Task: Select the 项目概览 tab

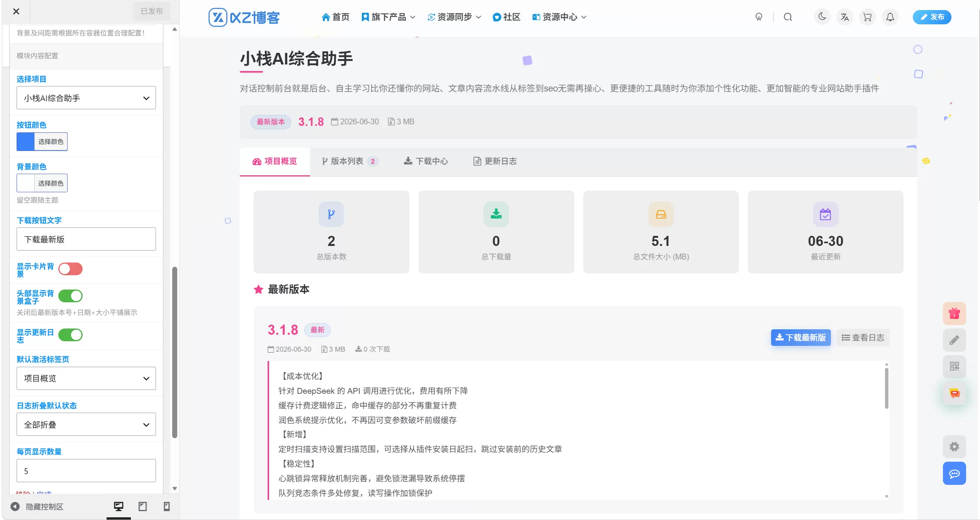Action: pyautogui.click(x=275, y=161)
